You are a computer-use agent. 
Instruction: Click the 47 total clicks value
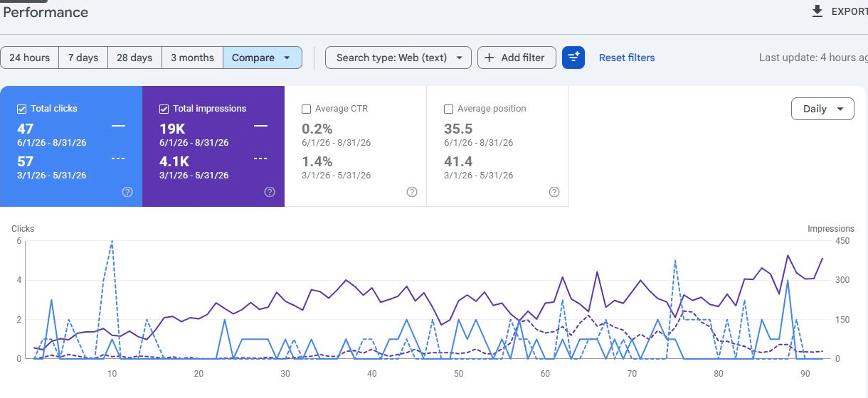[x=25, y=129]
